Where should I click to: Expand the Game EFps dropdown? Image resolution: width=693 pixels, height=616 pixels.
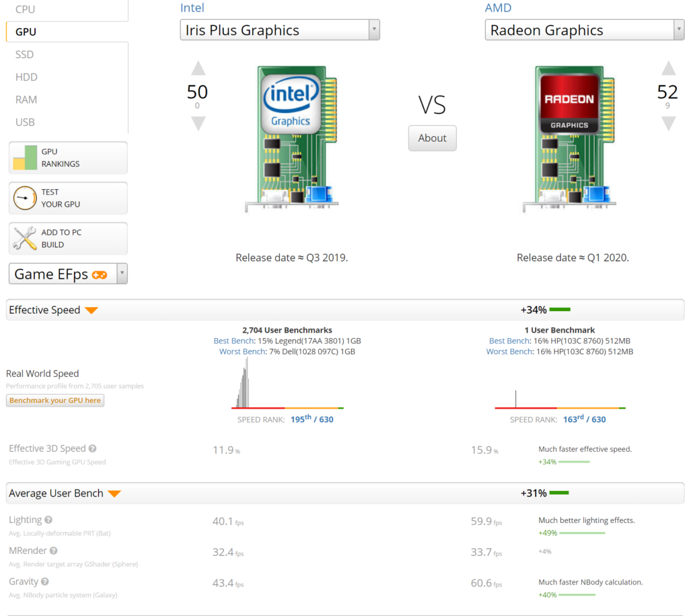point(122,274)
